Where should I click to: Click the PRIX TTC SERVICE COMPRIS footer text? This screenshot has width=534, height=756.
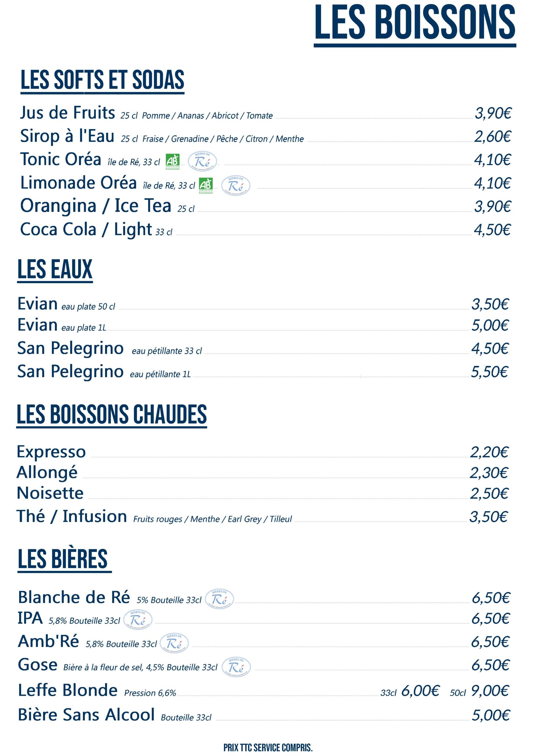pyautogui.click(x=268, y=747)
